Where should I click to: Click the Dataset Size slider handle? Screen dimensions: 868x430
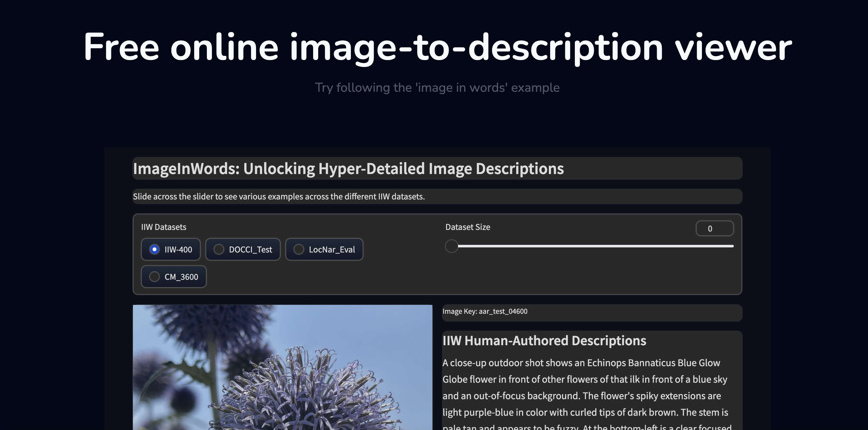[451, 246]
